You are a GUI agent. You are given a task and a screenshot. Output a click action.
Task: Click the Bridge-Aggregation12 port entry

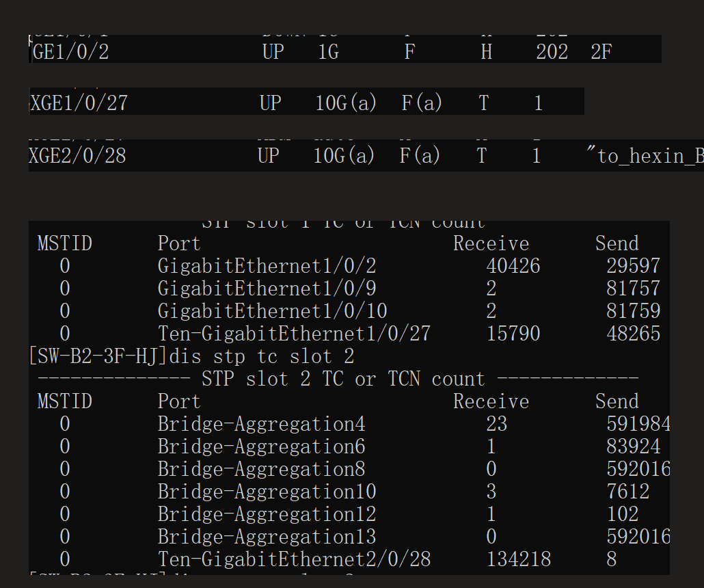pyautogui.click(x=267, y=514)
